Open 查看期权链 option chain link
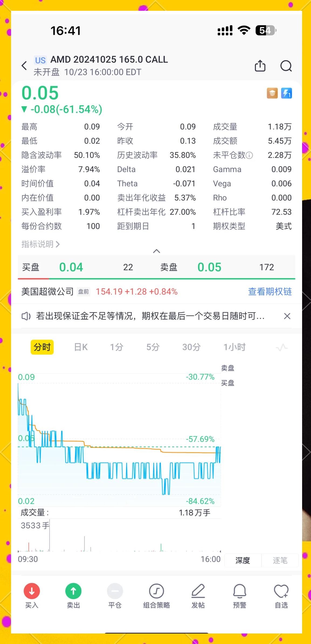Viewport: 311px width, 644px height. (x=270, y=292)
